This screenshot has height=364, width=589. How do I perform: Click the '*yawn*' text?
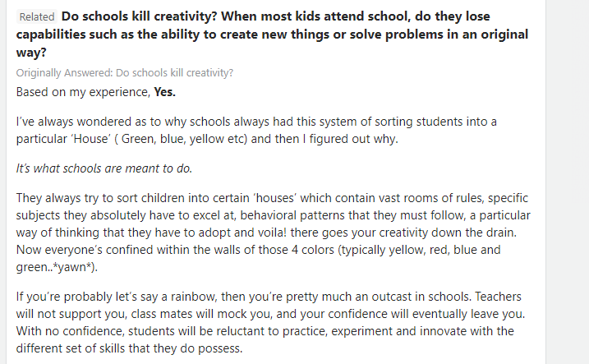tap(73, 267)
